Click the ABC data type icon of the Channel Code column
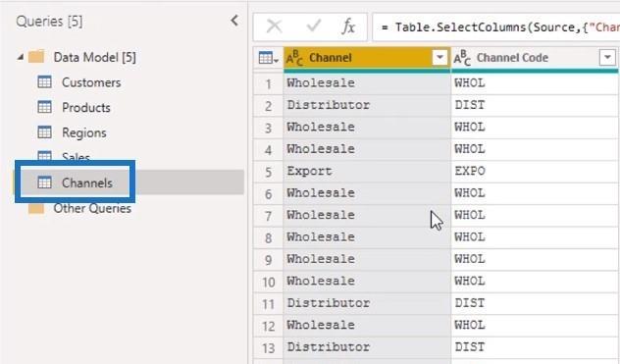Image resolution: width=620 pixels, height=364 pixels. tap(462, 58)
